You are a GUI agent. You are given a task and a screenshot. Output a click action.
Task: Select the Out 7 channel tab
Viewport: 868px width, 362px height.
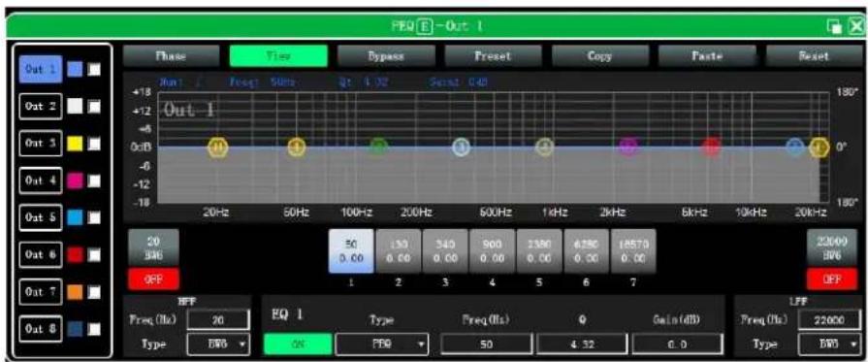click(40, 291)
